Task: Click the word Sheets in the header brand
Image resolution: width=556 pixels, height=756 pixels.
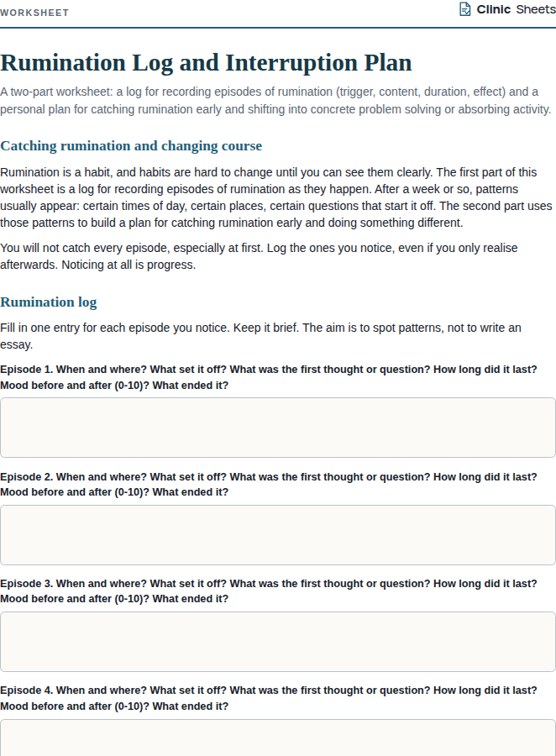Action: pos(536,9)
